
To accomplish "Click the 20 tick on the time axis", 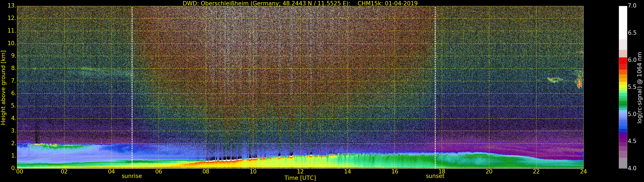I will pos(489,172).
